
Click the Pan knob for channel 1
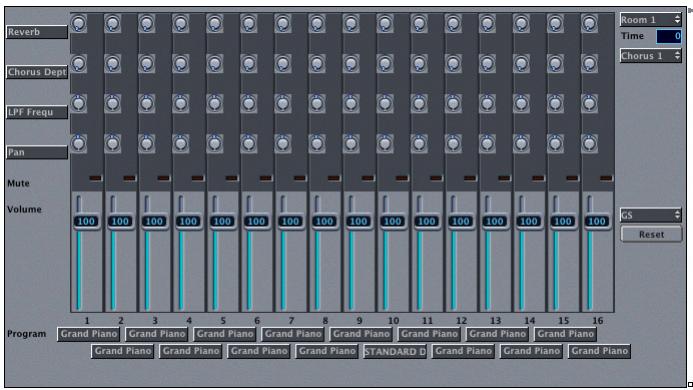79,143
